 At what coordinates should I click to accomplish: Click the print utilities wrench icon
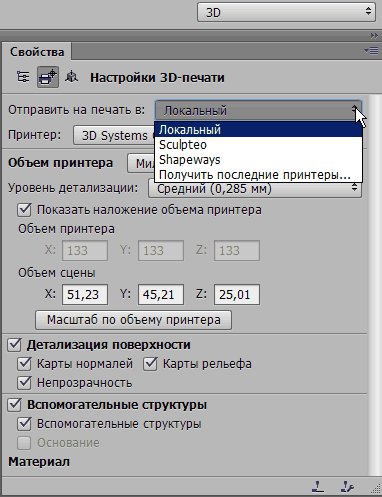pyautogui.click(x=347, y=487)
